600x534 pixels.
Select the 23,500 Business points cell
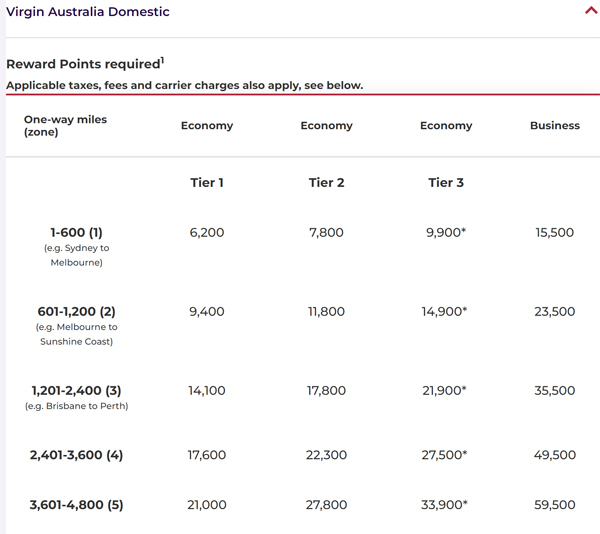pos(555,311)
